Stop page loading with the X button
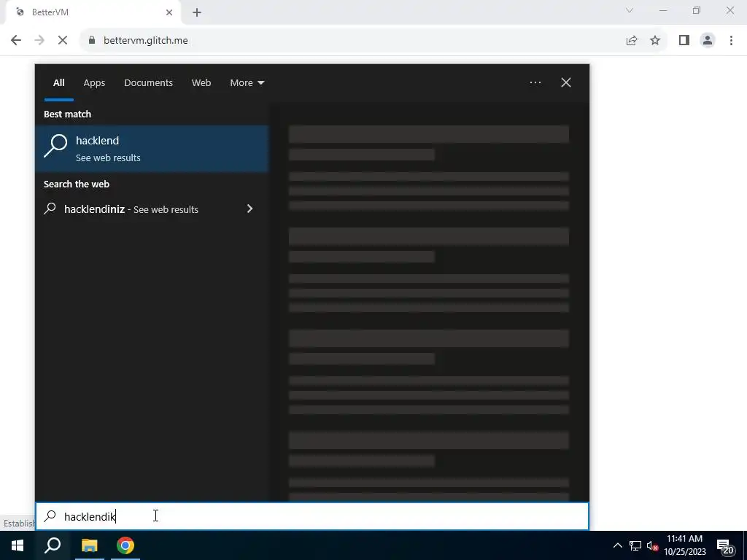This screenshot has width=747, height=560. pos(63,41)
